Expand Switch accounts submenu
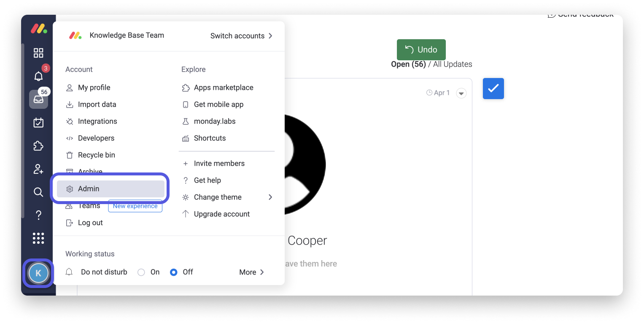This screenshot has height=323, width=644. click(241, 36)
